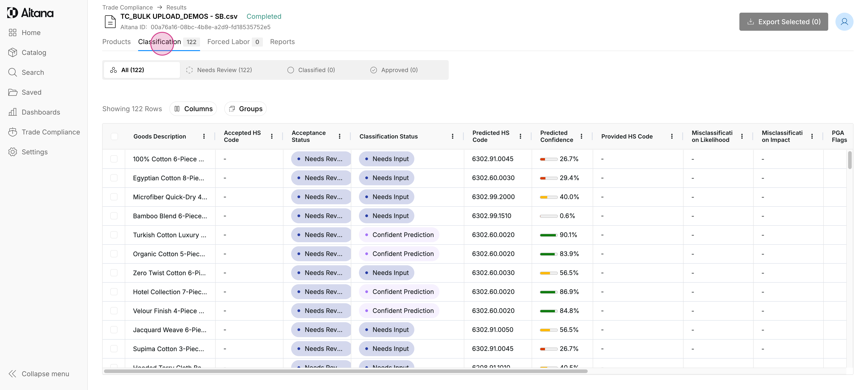Click the Export Selected (0) button

point(783,22)
